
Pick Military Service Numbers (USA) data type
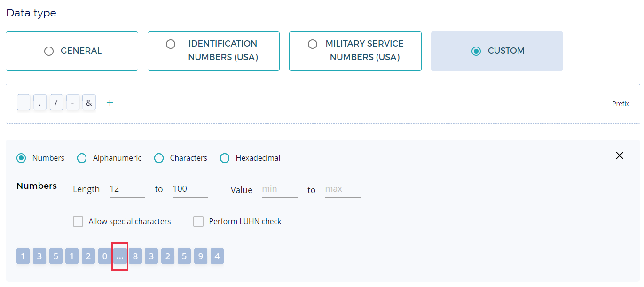click(355, 51)
